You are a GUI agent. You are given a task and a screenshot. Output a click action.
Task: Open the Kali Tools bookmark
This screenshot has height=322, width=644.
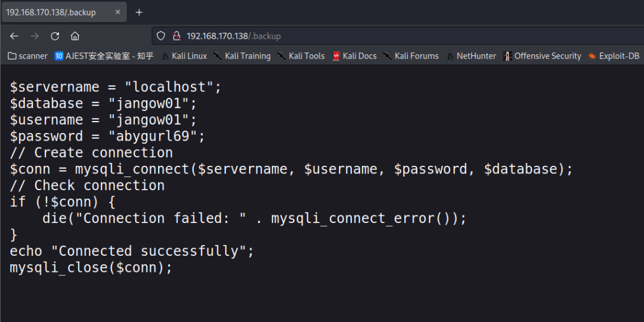[301, 56]
